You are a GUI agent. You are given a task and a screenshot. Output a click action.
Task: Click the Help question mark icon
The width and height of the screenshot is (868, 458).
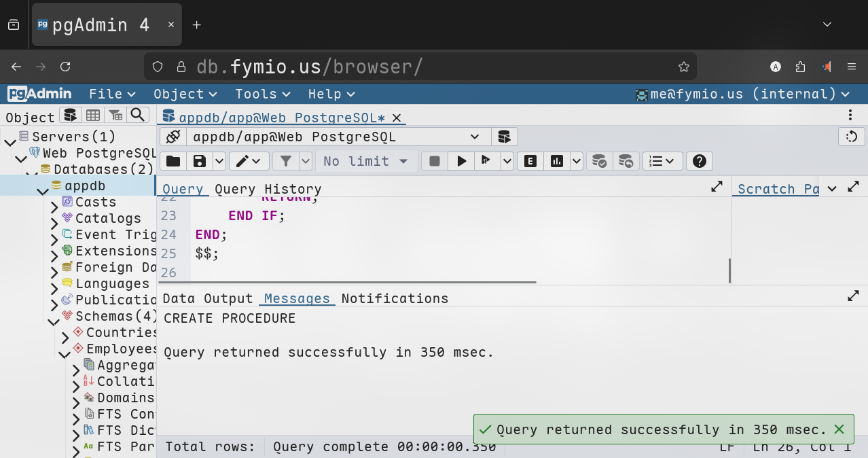(700, 161)
